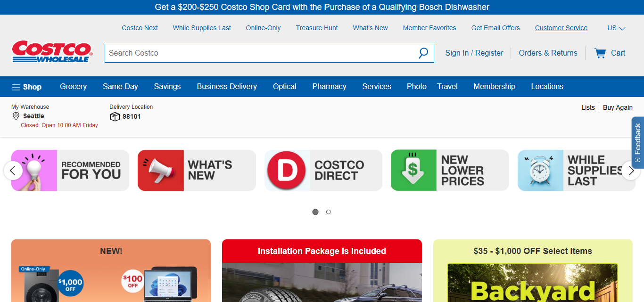
Task: Open the Backyard $35-$1,000 OFF card
Action: coord(533,271)
